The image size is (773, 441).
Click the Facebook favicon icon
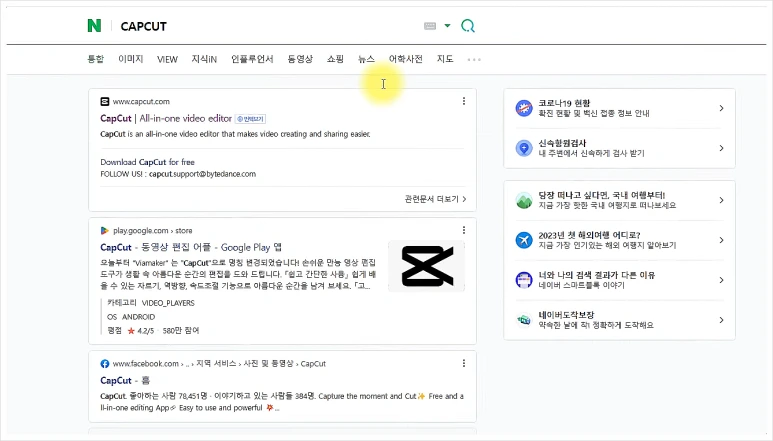tap(105, 364)
